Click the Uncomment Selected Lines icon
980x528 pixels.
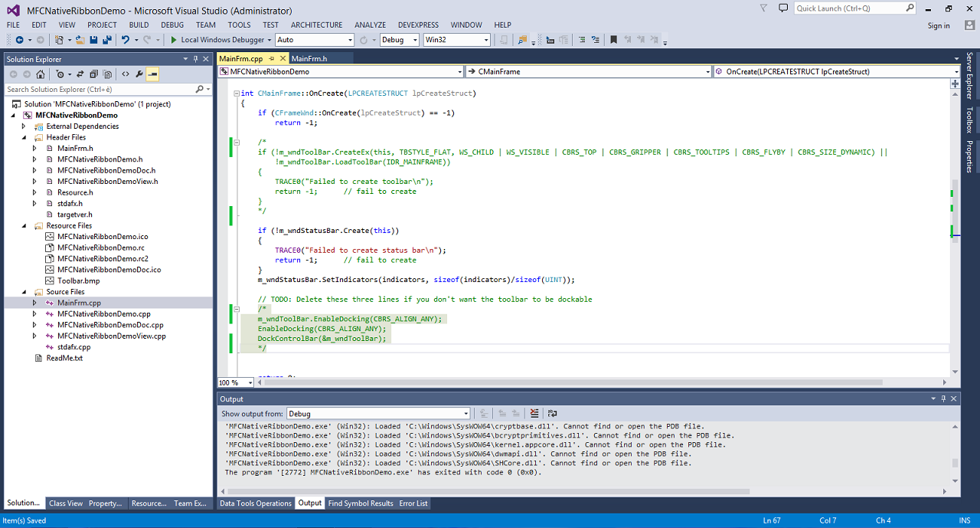tap(595, 40)
